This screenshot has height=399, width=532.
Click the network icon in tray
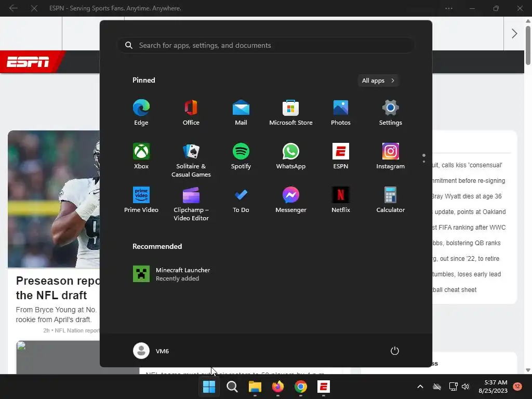pos(453,387)
